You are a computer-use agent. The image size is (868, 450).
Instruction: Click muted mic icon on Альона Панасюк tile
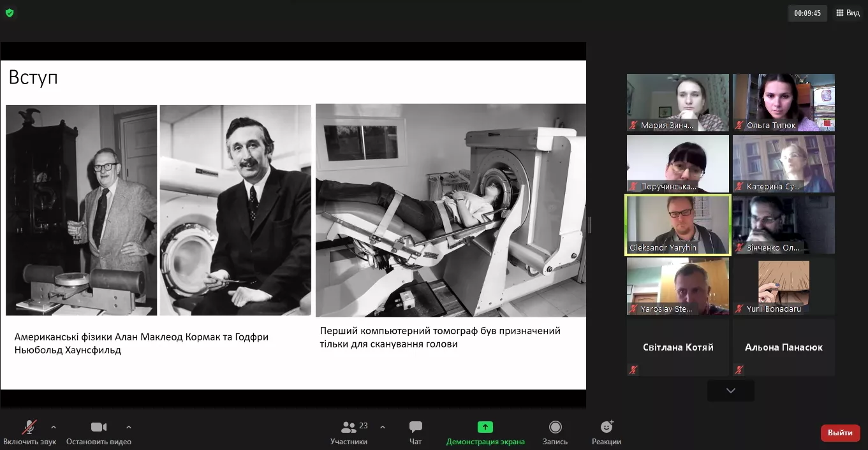pyautogui.click(x=739, y=369)
